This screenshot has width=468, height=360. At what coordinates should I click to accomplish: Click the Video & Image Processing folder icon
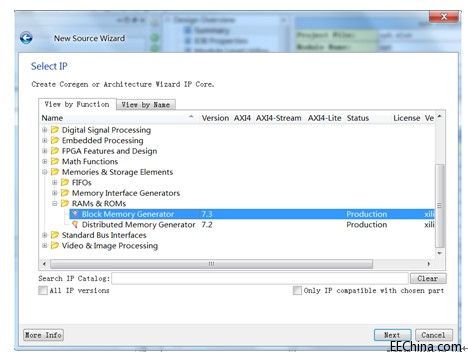(55, 246)
